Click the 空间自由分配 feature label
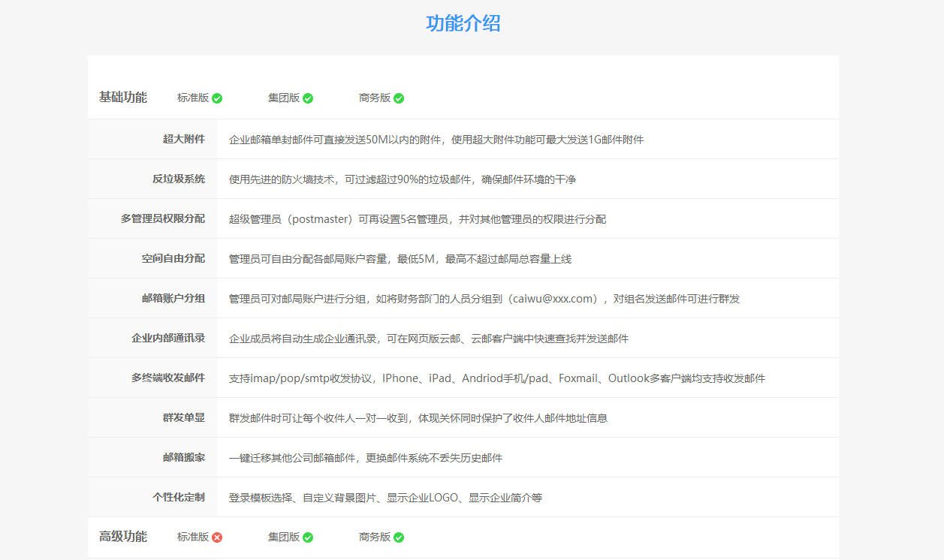 pyautogui.click(x=173, y=258)
